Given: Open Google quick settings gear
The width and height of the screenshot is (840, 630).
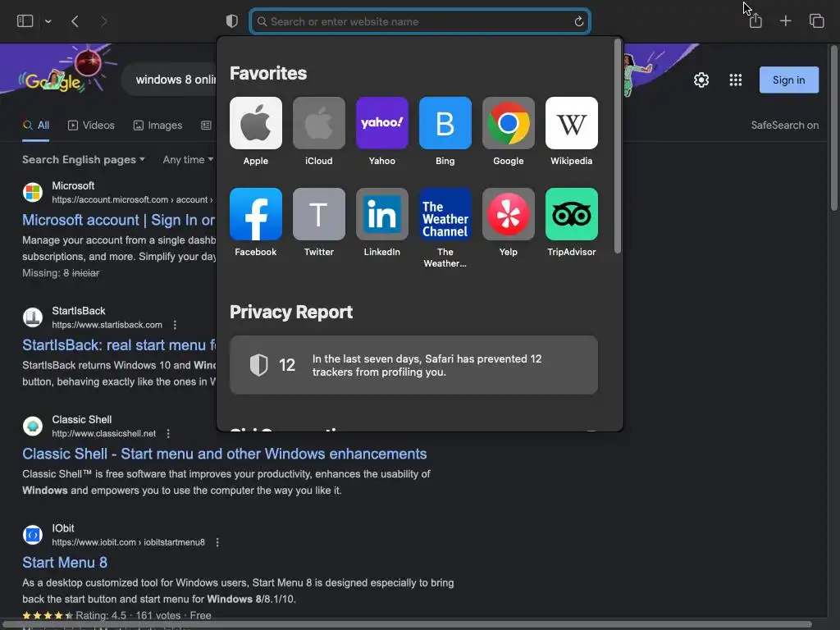Looking at the screenshot, I should [x=701, y=80].
